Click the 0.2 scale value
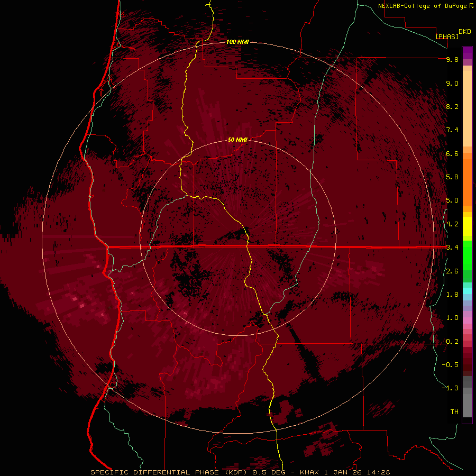Image resolution: width=476 pixels, height=476 pixels. point(452,342)
